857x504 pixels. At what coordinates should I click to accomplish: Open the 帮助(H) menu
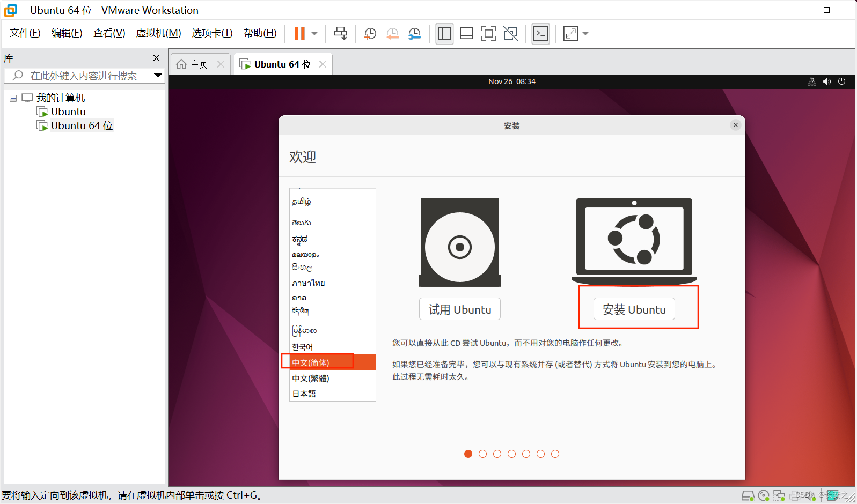coord(260,33)
